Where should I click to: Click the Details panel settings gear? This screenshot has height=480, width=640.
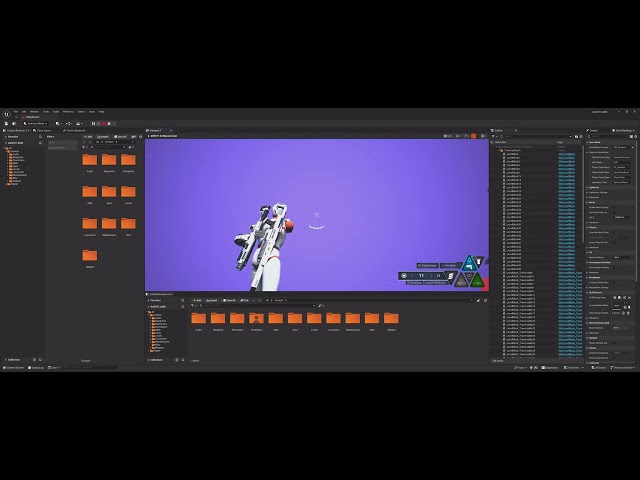click(x=636, y=136)
